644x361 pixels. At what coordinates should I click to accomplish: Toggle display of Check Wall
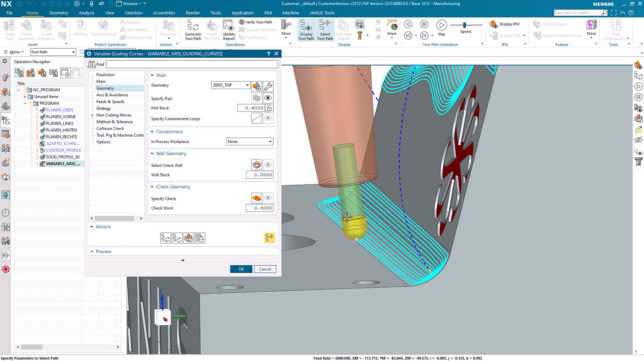pyautogui.click(x=268, y=165)
